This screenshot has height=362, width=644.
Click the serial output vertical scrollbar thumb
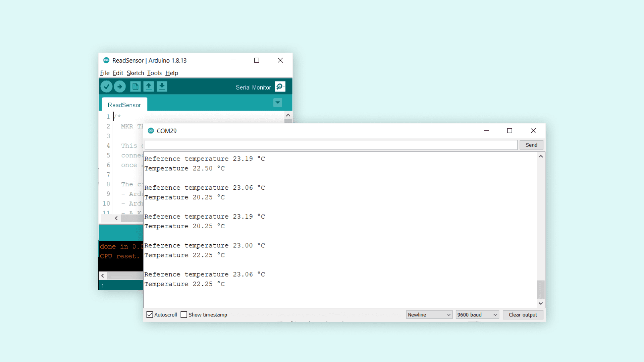541,290
